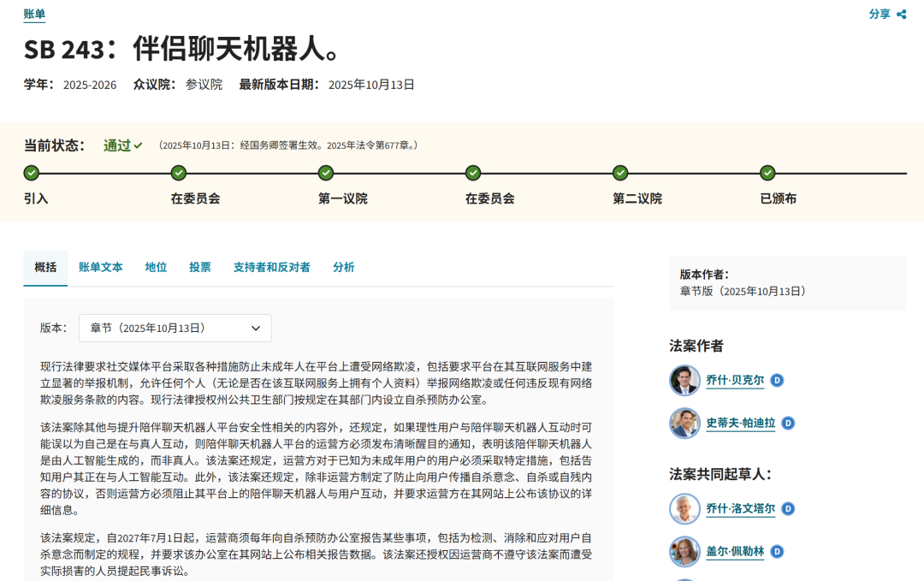This screenshot has height=581, width=924.
Task: Open author link 史蒂夫·帕迪拉
Action: tap(741, 423)
